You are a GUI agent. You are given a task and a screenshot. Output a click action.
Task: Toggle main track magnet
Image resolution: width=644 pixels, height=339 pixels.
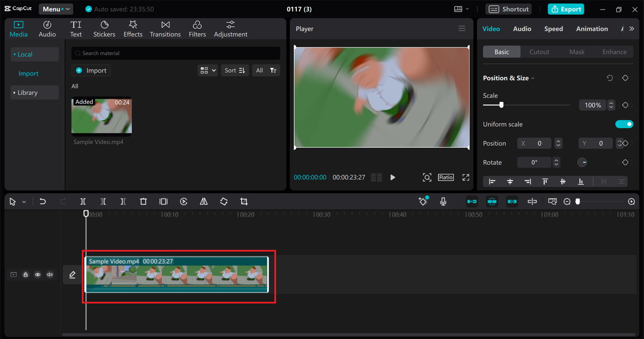pos(472,202)
